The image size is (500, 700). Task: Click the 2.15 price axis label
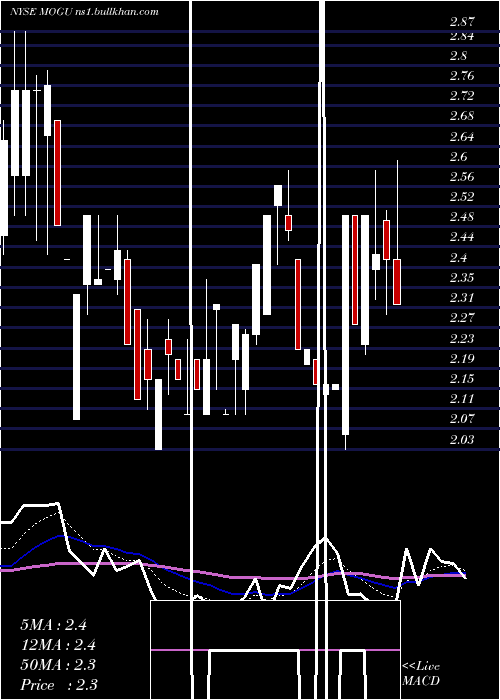coord(462,379)
